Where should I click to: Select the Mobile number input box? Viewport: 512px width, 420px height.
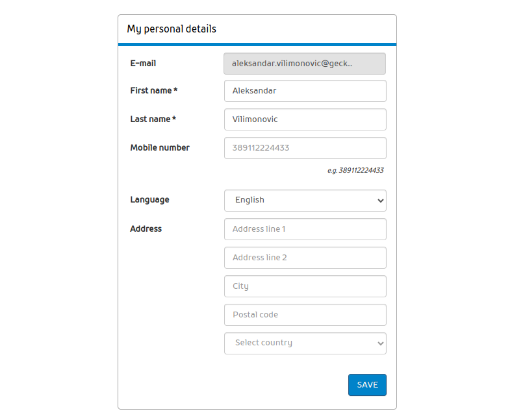click(x=305, y=148)
